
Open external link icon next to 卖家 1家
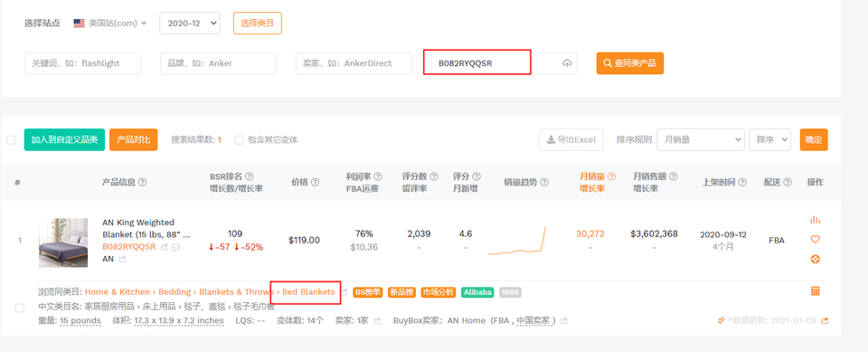click(x=378, y=321)
